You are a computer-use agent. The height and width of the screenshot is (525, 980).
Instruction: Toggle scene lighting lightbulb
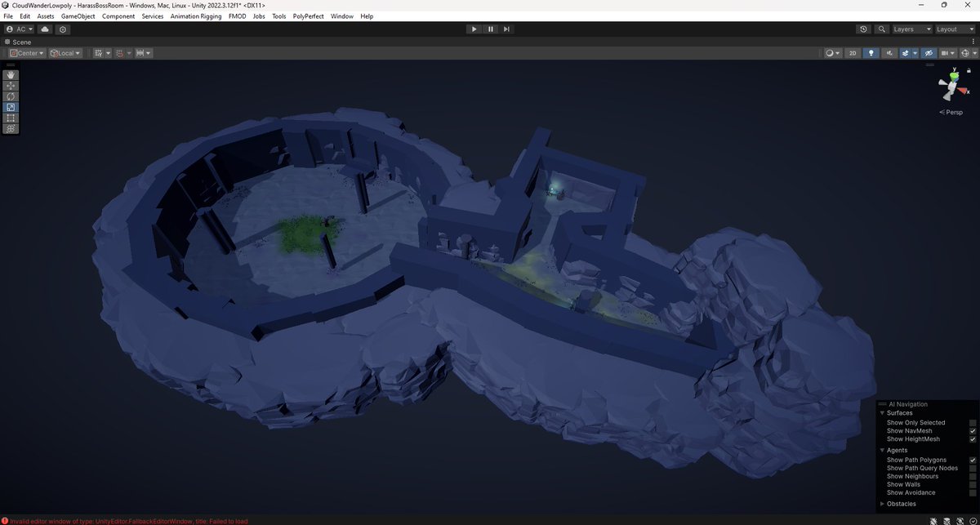tap(871, 53)
